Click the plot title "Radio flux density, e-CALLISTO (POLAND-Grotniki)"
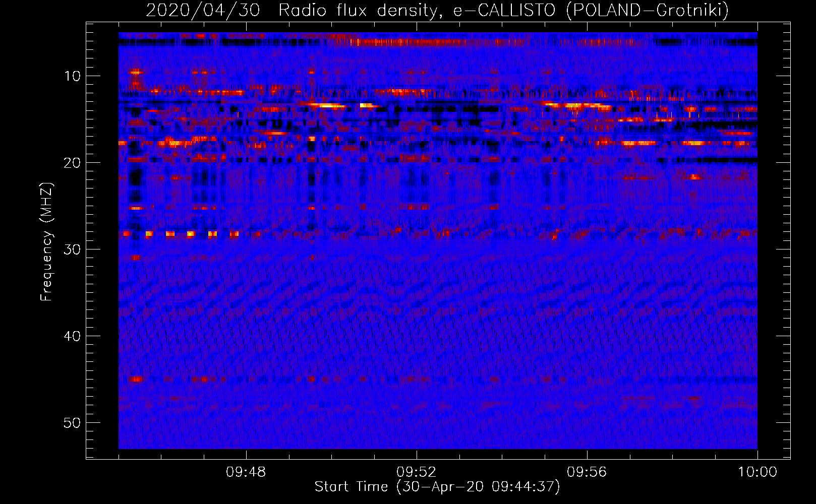 (503, 10)
